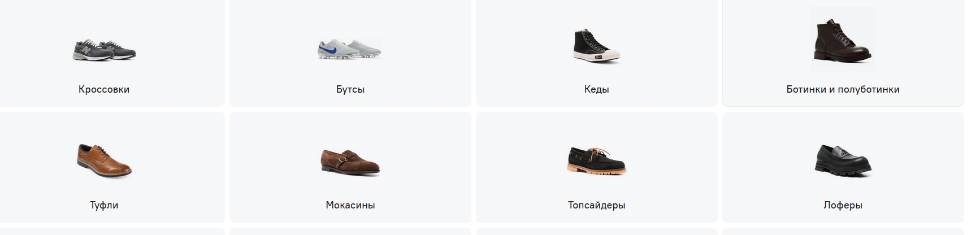Open the Лоферы label
This screenshot has width=980, height=235.
tap(843, 205)
